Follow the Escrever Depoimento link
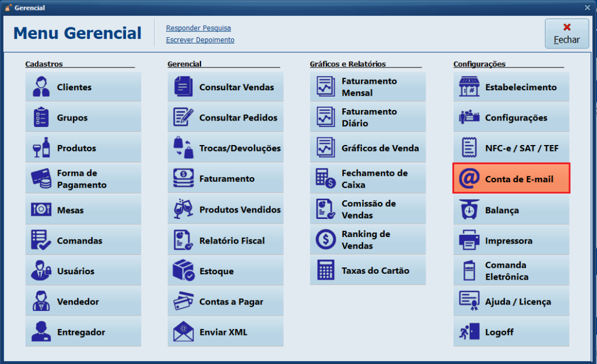The height and width of the screenshot is (364, 597). pyautogui.click(x=200, y=40)
